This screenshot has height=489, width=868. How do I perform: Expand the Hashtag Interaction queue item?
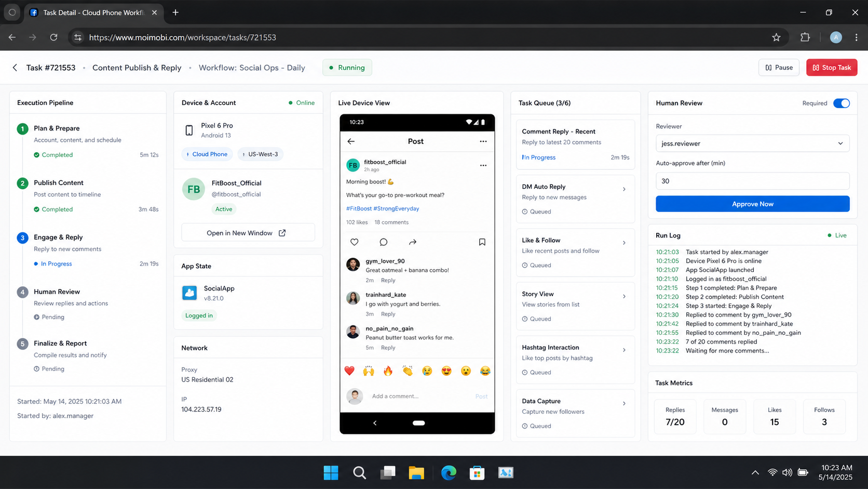[624, 350]
